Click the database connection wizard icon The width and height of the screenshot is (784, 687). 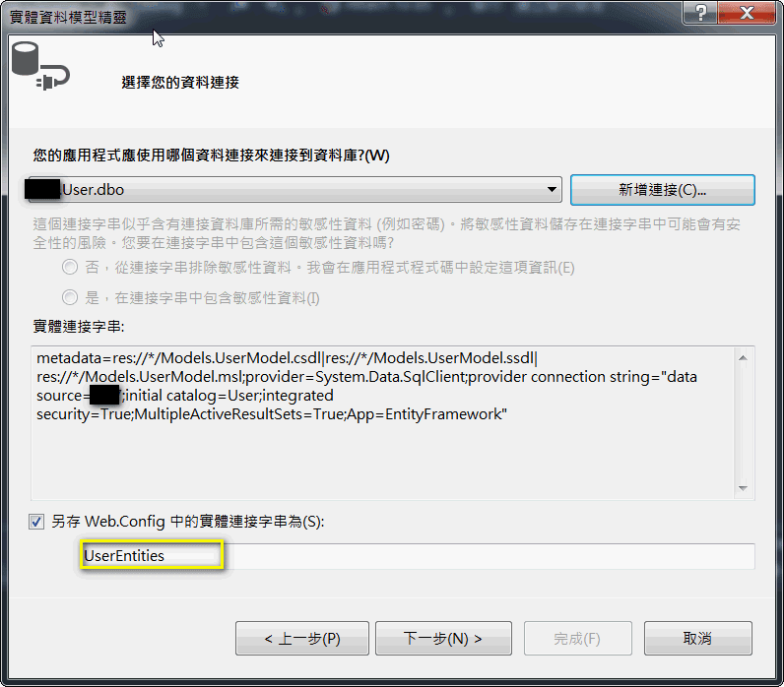coord(40,66)
